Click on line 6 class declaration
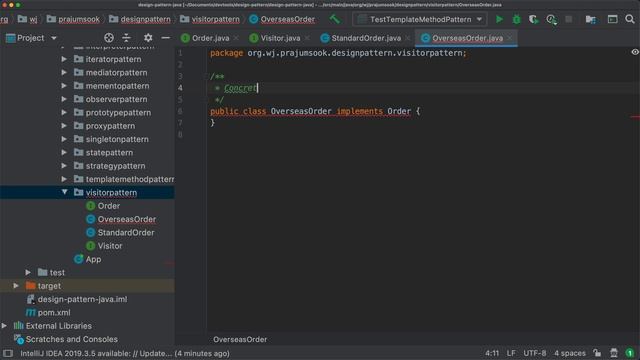The height and width of the screenshot is (360, 640). point(315,111)
